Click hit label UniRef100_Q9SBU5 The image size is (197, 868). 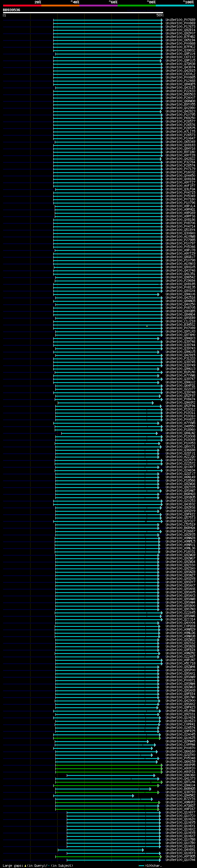click(180, 498)
